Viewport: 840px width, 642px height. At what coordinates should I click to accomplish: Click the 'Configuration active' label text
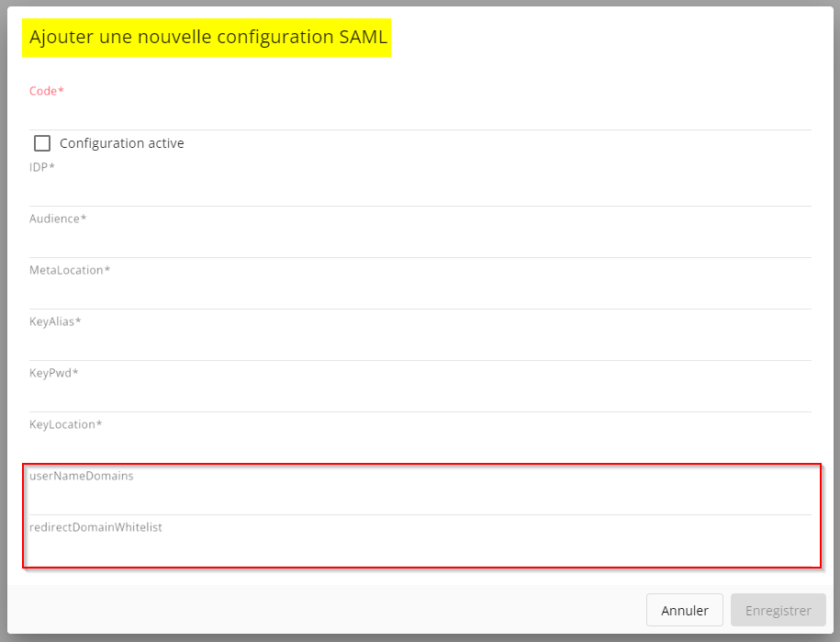(121, 143)
